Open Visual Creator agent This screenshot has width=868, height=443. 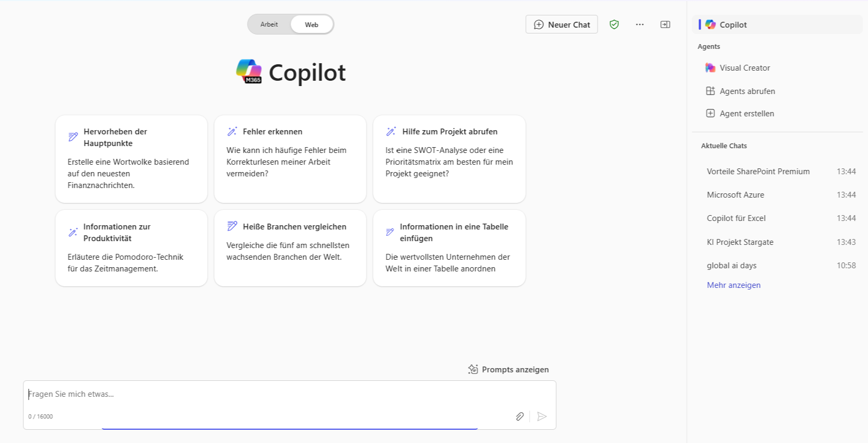pos(744,68)
